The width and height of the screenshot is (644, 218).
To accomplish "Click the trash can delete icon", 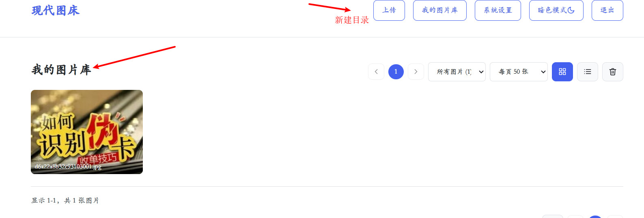I will [612, 72].
